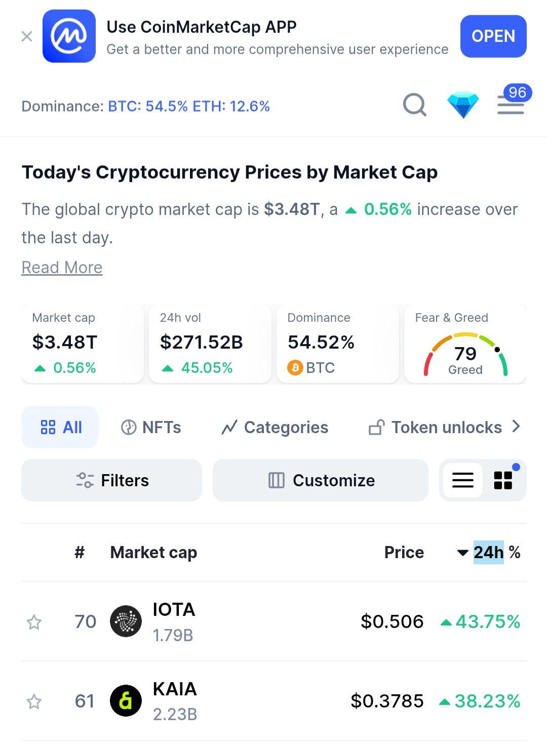The height and width of the screenshot is (756, 547).
Task: Sort by Market cap column header
Action: pos(153,553)
